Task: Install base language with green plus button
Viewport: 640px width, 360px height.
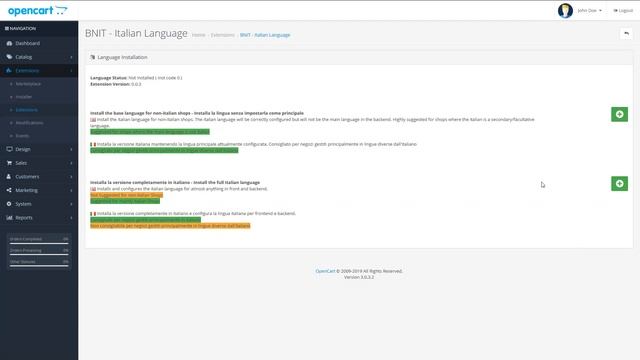Action: pyautogui.click(x=619, y=114)
